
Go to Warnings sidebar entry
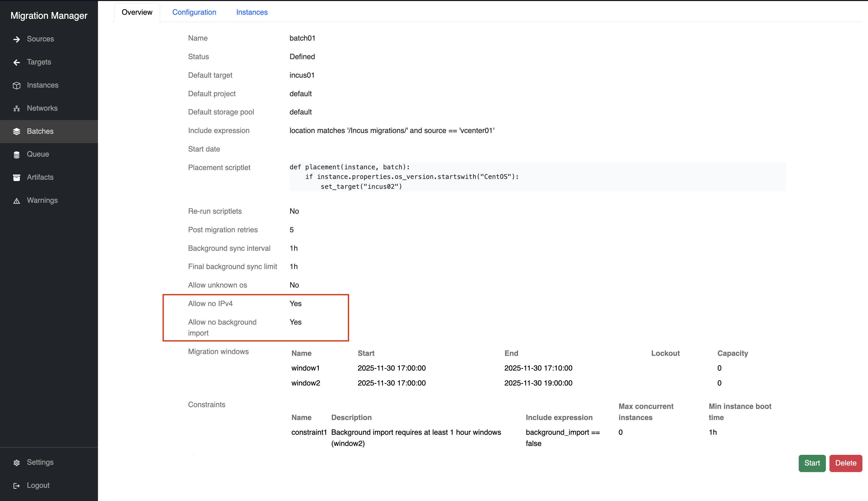[x=42, y=200]
